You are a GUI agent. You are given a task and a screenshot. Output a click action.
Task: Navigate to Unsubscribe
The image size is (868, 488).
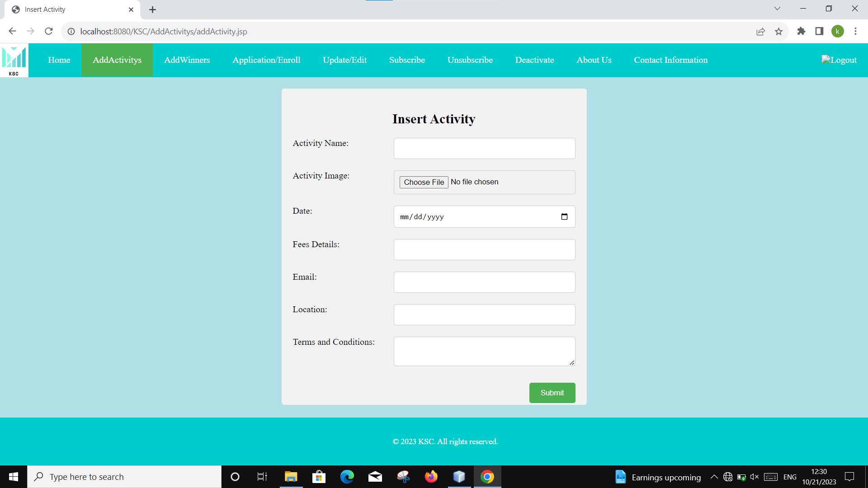[x=470, y=60]
